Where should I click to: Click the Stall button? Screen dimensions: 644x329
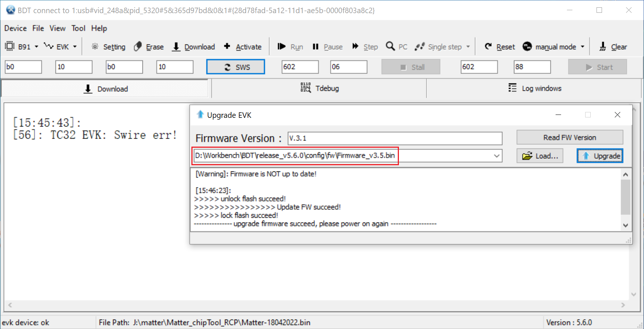[x=411, y=67]
